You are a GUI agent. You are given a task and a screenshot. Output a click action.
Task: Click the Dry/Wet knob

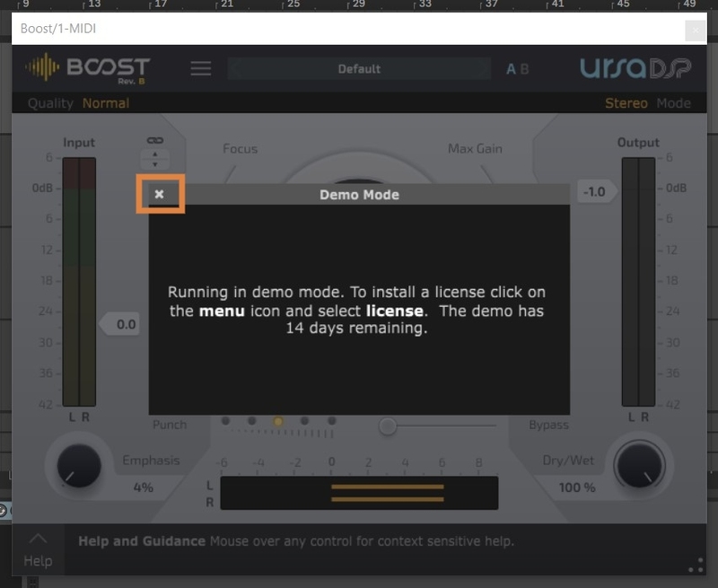tap(639, 465)
